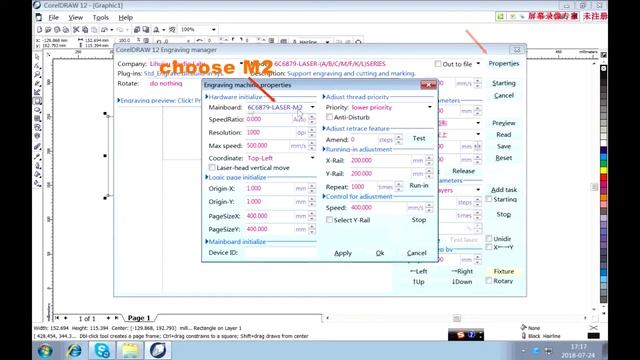Click the Device ID input field
The width and height of the screenshot is (640, 360).
[280, 253]
